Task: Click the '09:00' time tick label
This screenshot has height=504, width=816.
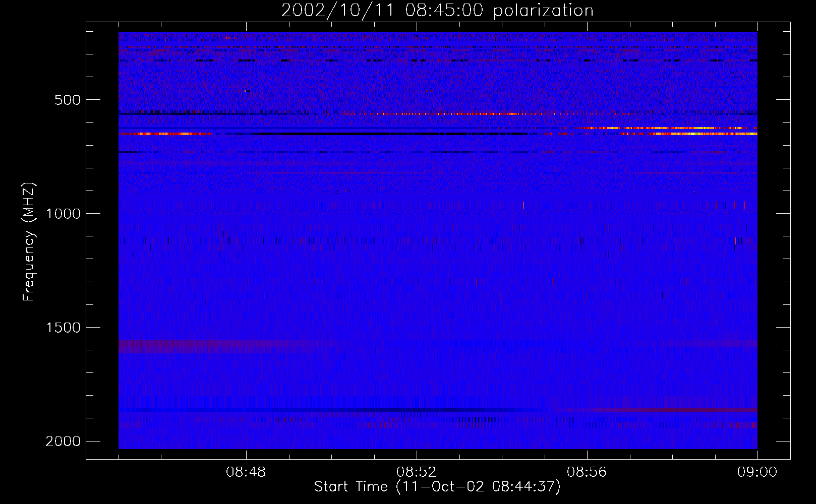Action: (x=757, y=472)
